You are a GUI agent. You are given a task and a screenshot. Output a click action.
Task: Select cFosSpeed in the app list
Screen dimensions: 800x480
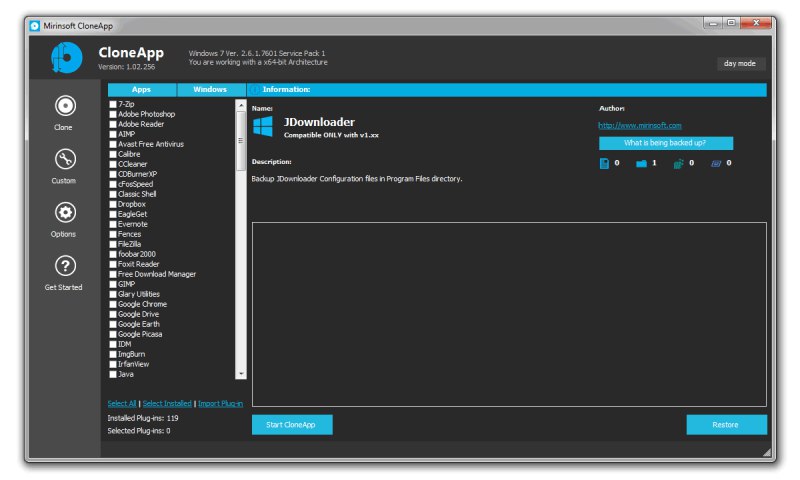point(135,184)
